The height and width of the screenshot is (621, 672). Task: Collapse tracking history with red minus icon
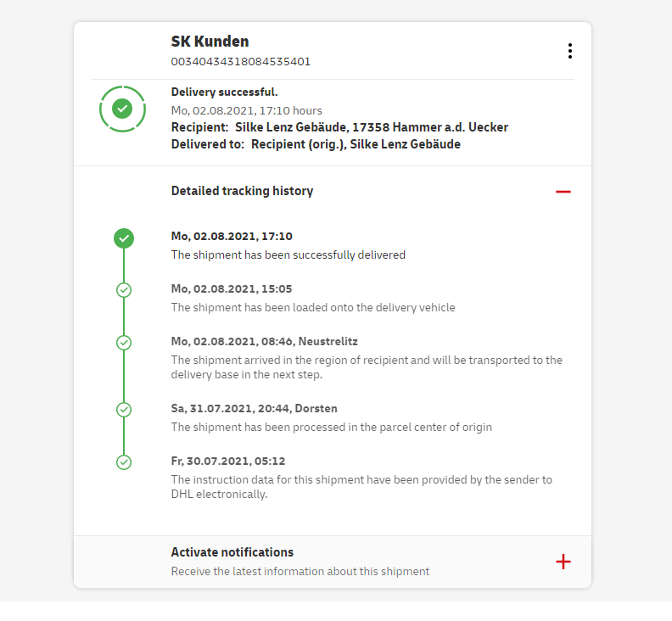click(x=563, y=192)
